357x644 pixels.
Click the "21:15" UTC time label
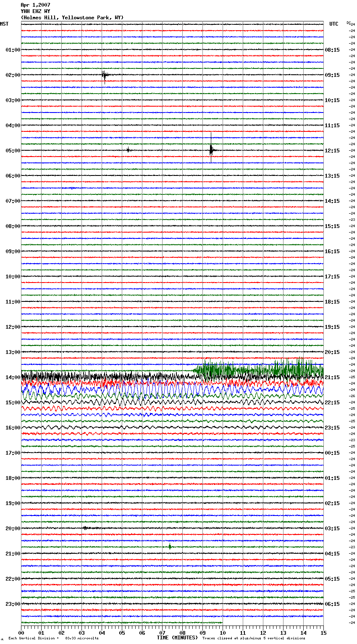(x=332, y=377)
